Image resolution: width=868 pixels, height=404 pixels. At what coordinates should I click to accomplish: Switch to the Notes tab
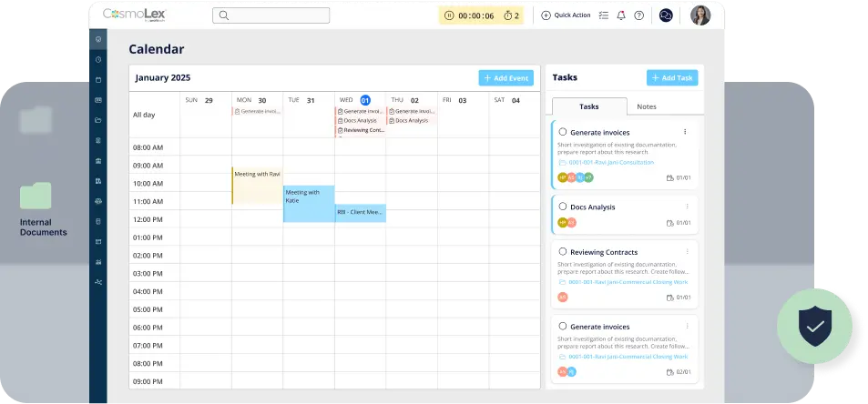(646, 106)
